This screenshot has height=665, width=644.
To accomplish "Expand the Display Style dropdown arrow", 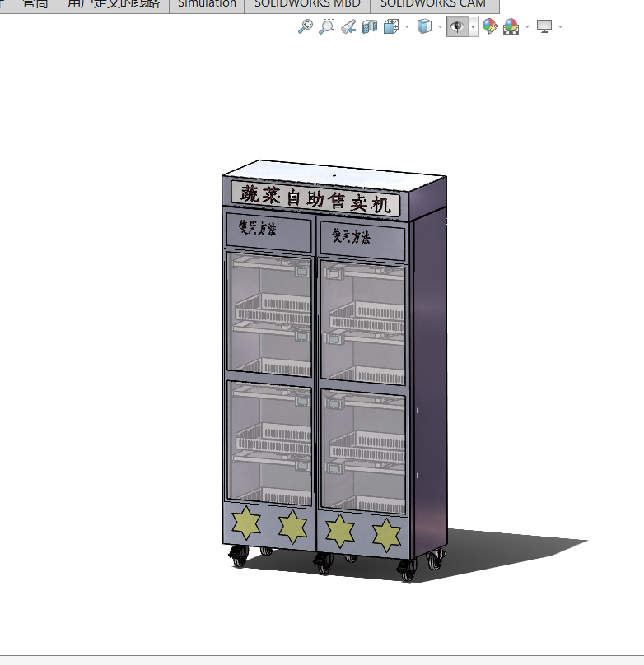I will (440, 26).
